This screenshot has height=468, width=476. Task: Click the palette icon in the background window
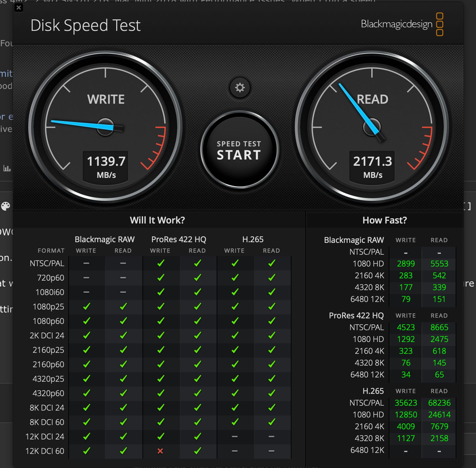point(6,206)
